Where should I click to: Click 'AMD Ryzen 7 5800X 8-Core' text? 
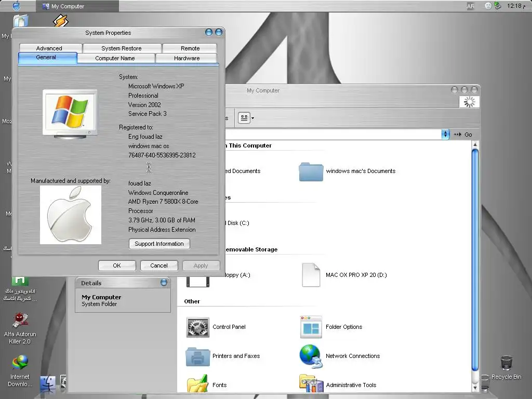(x=163, y=202)
